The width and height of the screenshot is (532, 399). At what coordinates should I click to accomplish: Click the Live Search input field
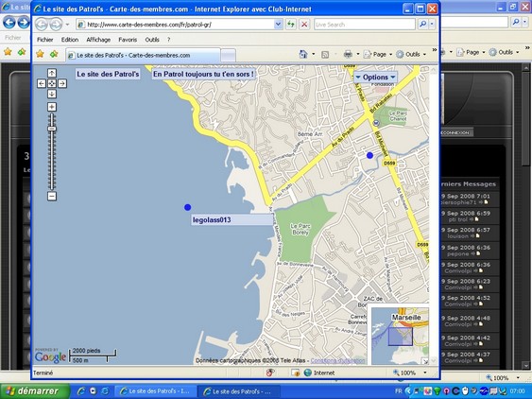(x=365, y=25)
